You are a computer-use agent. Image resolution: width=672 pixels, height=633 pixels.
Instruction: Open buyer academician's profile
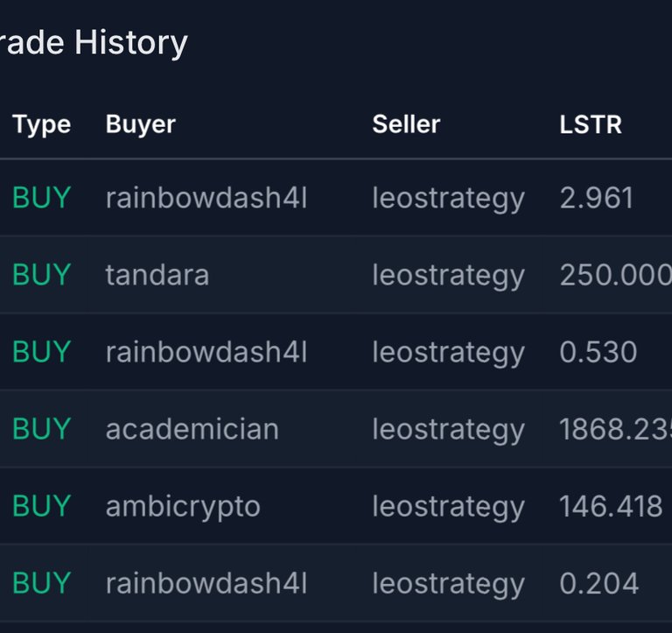[x=192, y=429]
